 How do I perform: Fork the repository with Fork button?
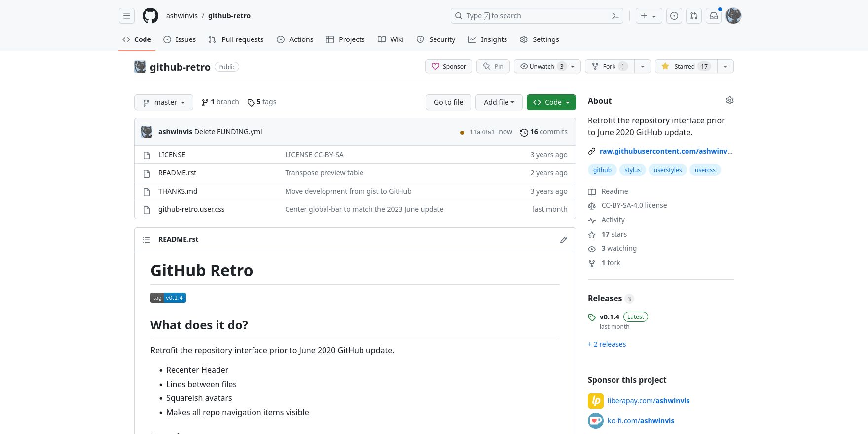pos(610,66)
